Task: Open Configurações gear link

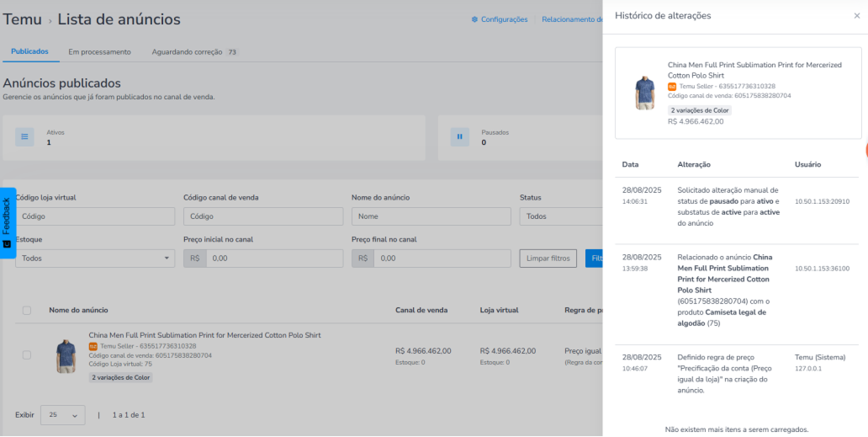Action: [500, 19]
